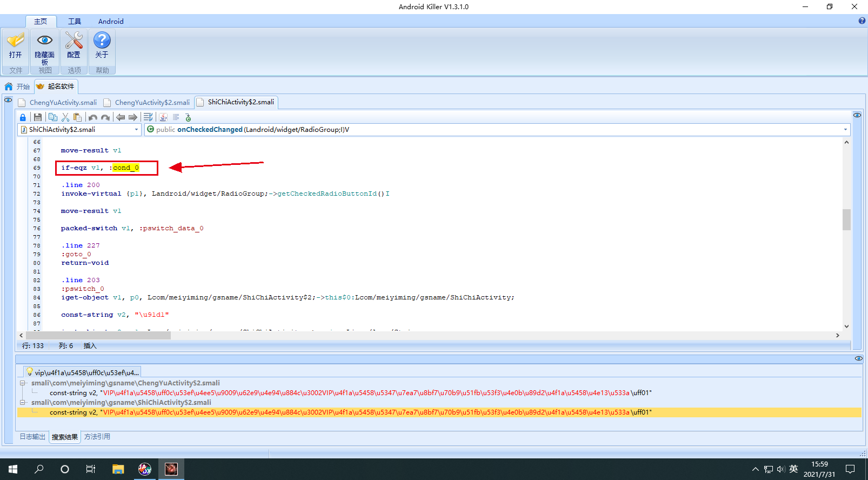Click the text alignment lines icon
This screenshot has height=480, width=868.
(x=176, y=117)
